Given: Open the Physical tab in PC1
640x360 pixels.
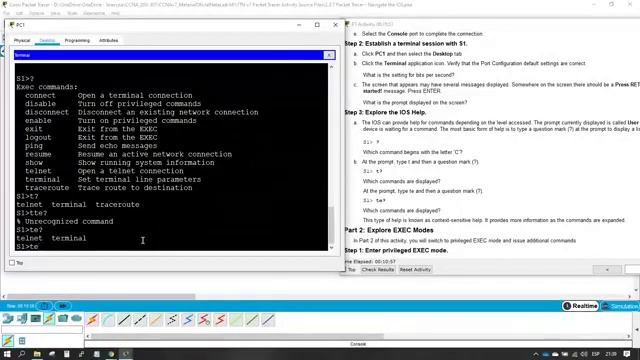Looking at the screenshot, I should click(22, 40).
